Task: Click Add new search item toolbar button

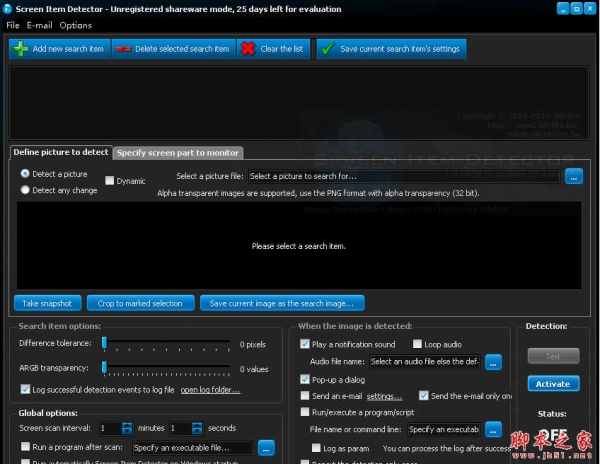Action: 60,49
